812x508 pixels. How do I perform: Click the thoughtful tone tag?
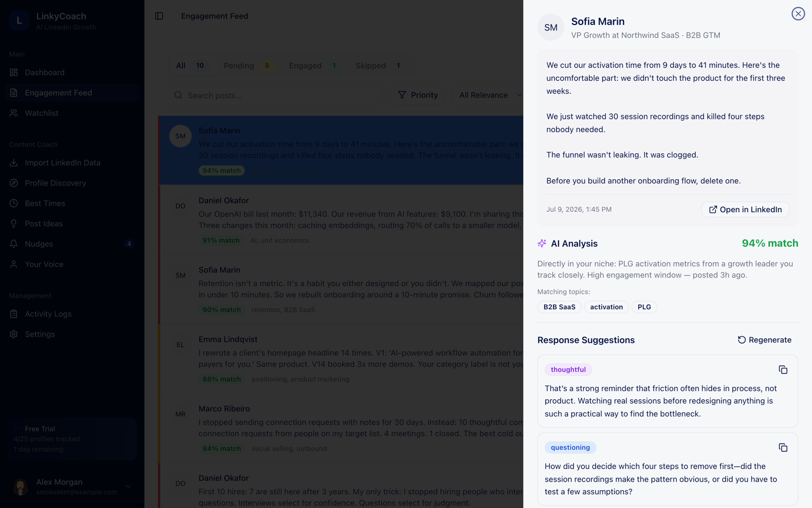(x=568, y=370)
